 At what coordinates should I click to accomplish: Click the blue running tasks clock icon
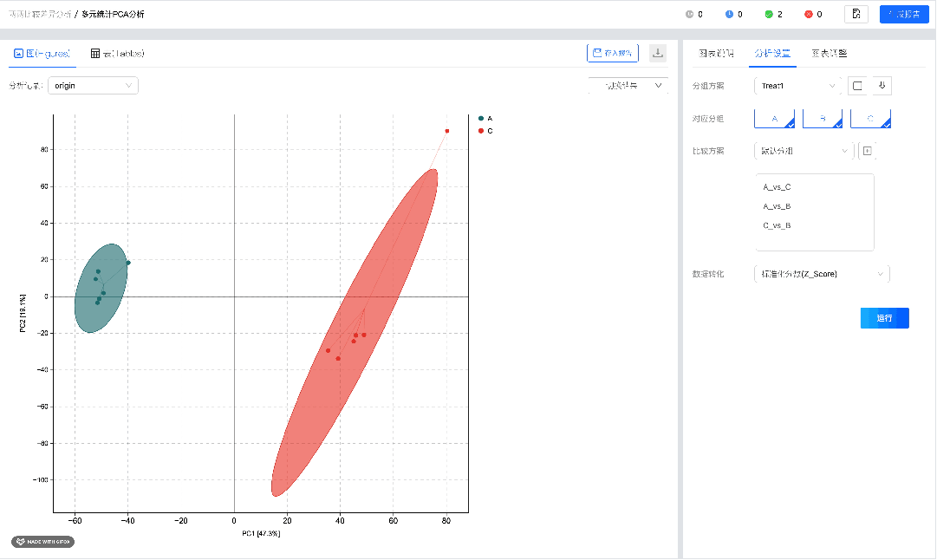pos(729,15)
